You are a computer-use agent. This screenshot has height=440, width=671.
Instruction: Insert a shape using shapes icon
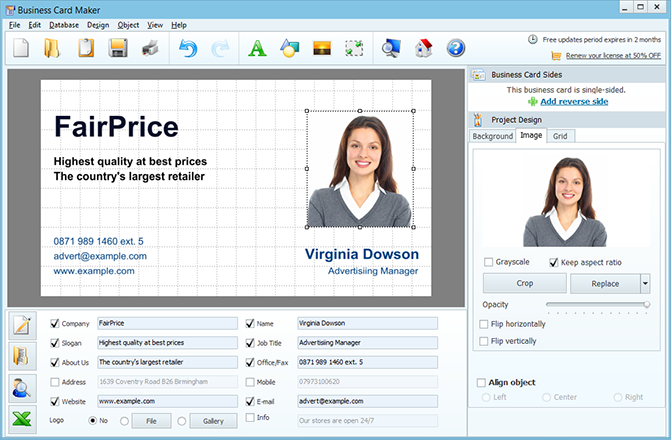(x=290, y=48)
